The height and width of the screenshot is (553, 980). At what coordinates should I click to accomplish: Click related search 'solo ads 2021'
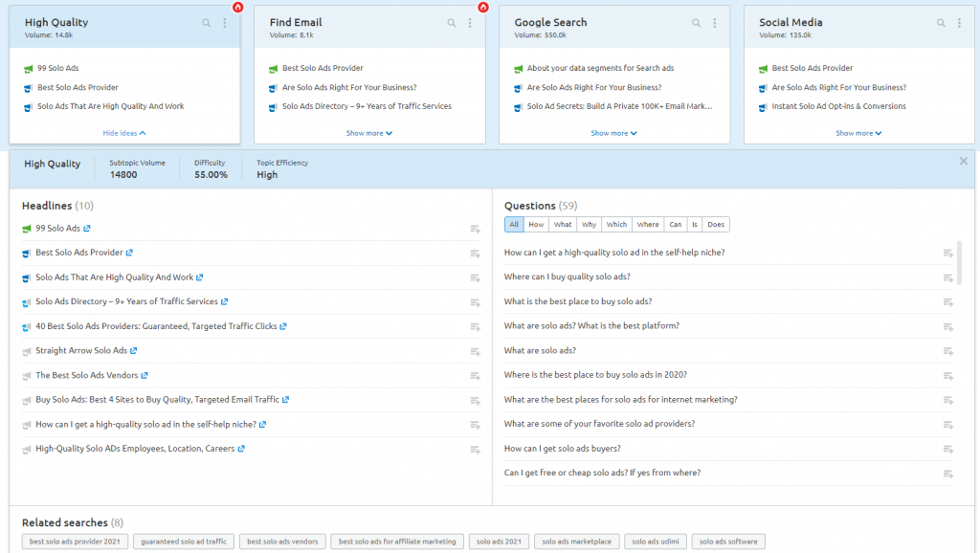click(x=499, y=542)
